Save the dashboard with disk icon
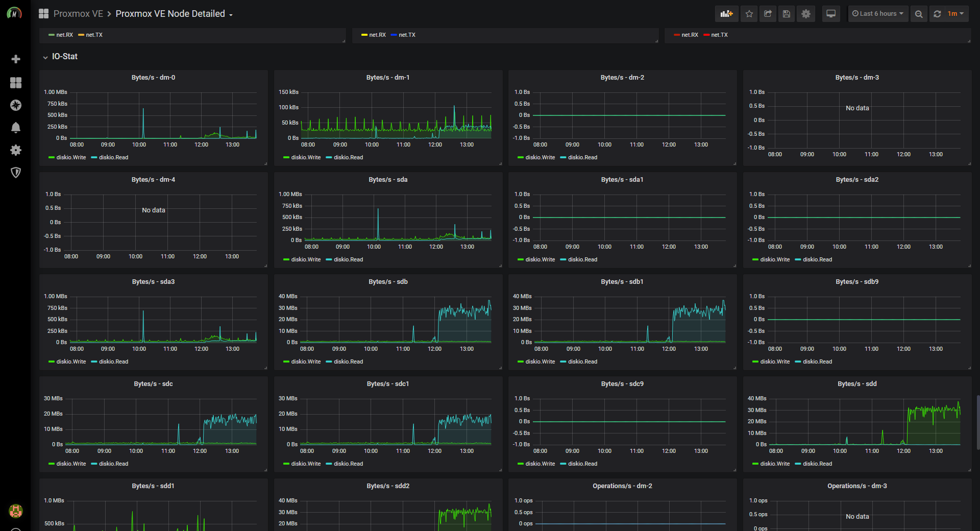This screenshot has width=980, height=531. point(787,14)
